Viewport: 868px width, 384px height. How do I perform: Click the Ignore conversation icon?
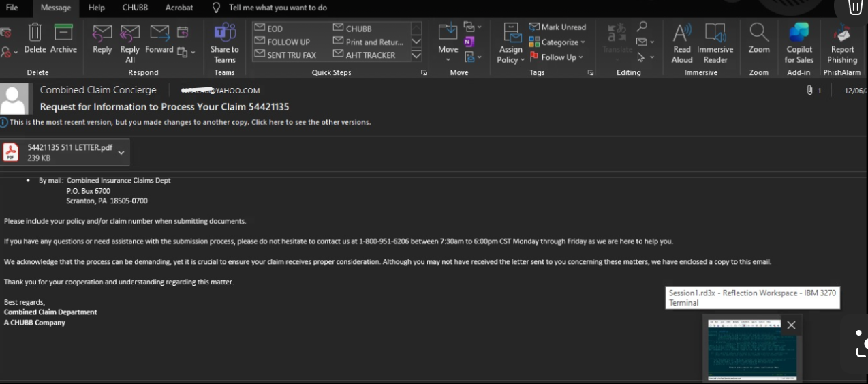pyautogui.click(x=6, y=32)
